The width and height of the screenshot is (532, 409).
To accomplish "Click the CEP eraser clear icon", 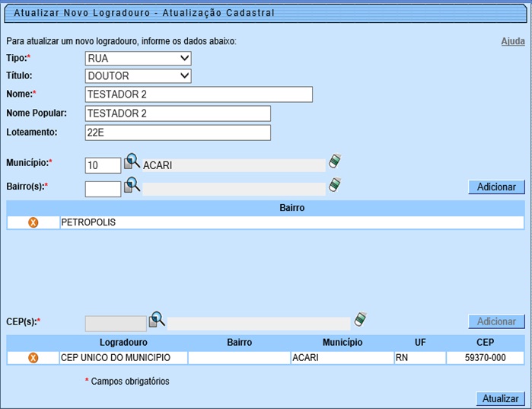I will pyautogui.click(x=360, y=319).
